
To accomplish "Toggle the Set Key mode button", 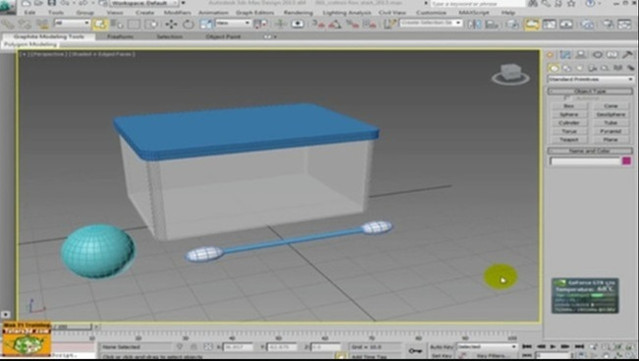I will [441, 356].
